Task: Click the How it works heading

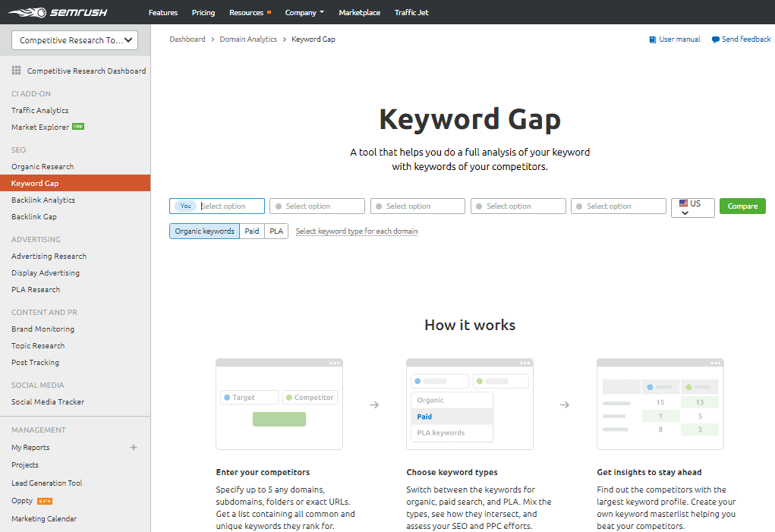Action: (x=470, y=325)
